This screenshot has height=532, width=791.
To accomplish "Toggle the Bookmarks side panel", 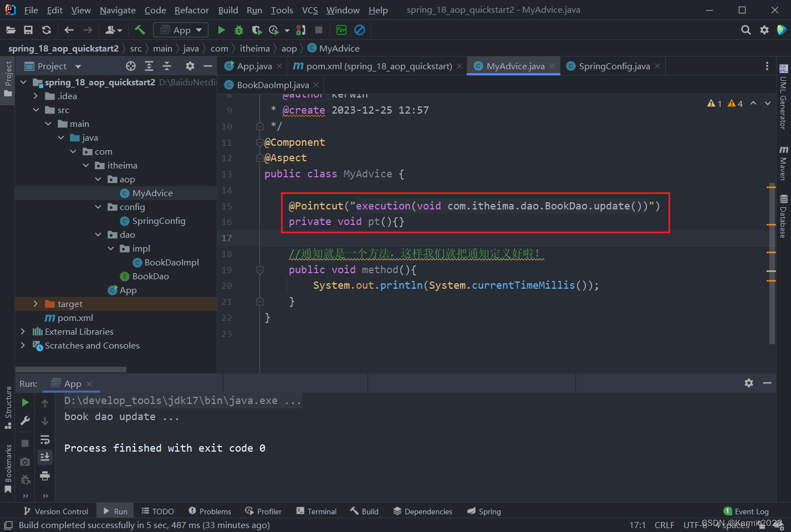I will pyautogui.click(x=8, y=469).
